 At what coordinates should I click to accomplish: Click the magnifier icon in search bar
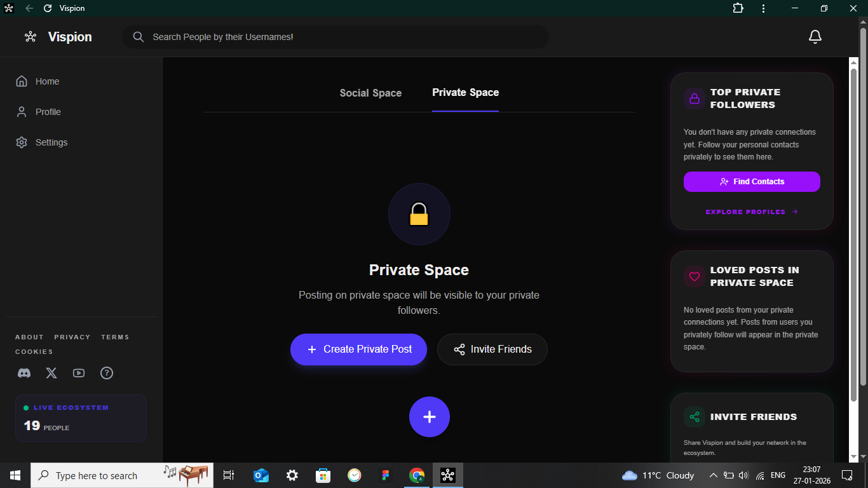139,37
